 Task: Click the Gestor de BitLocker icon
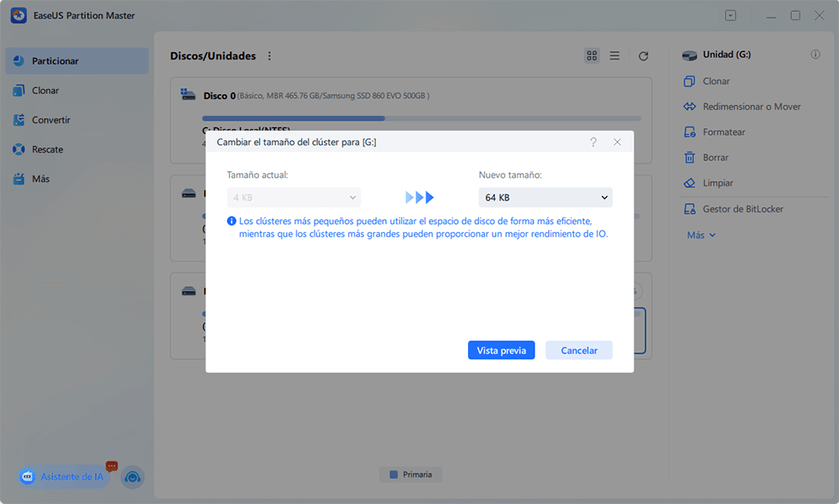pos(690,209)
